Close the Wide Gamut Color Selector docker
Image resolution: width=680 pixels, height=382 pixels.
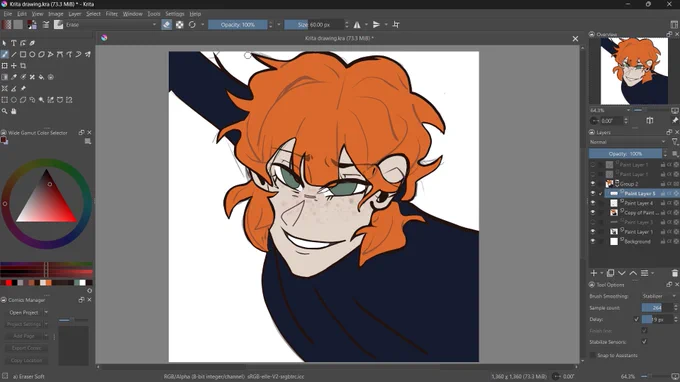coord(89,132)
